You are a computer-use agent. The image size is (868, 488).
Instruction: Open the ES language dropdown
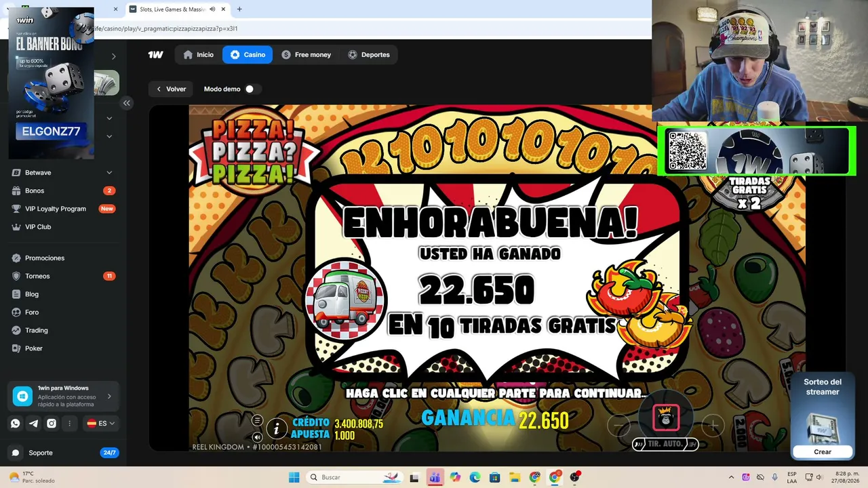click(100, 424)
